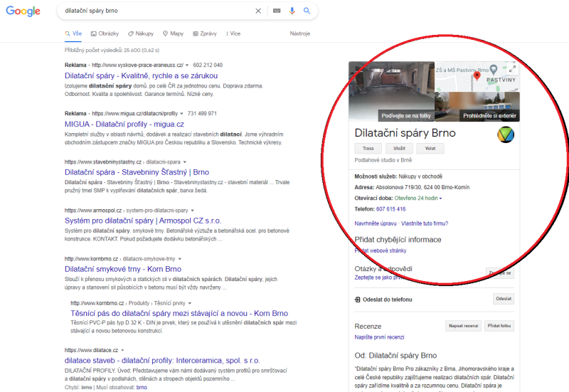Image resolution: width=569 pixels, height=392 pixels.
Task: Open Těsnící pás do dilatační spáry link
Action: 179,313
